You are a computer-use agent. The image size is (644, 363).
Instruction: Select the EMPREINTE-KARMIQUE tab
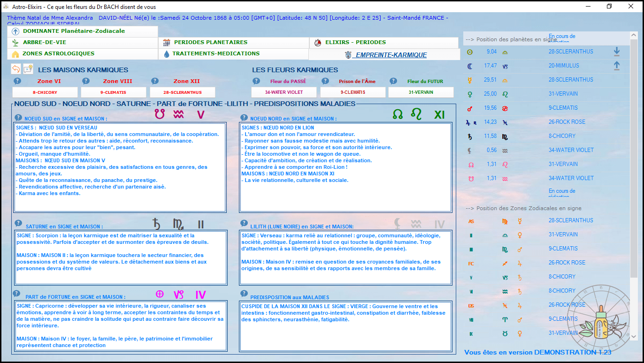(384, 54)
